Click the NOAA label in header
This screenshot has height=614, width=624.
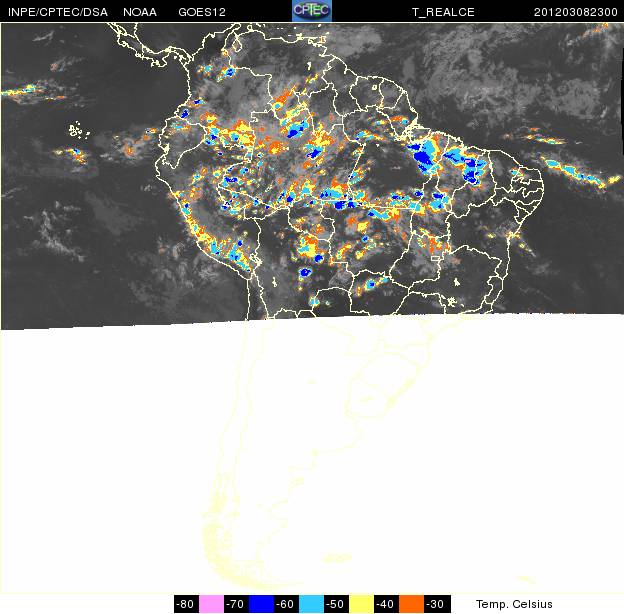140,12
